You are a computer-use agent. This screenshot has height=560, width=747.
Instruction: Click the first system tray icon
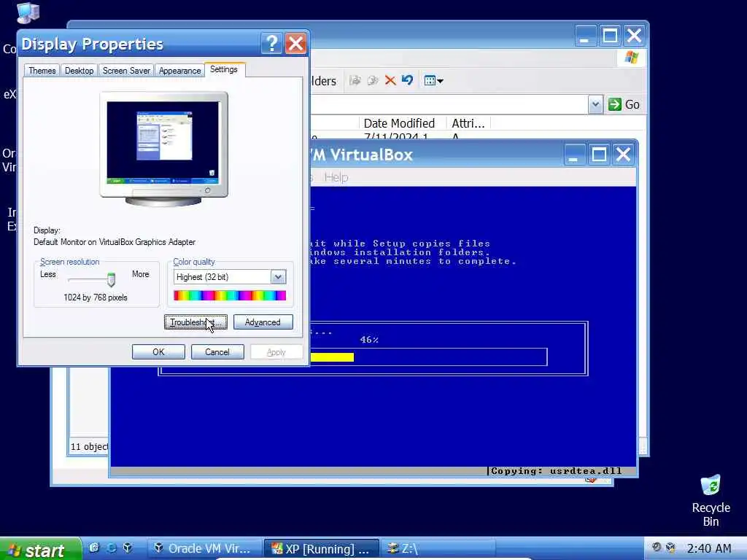(x=656, y=548)
